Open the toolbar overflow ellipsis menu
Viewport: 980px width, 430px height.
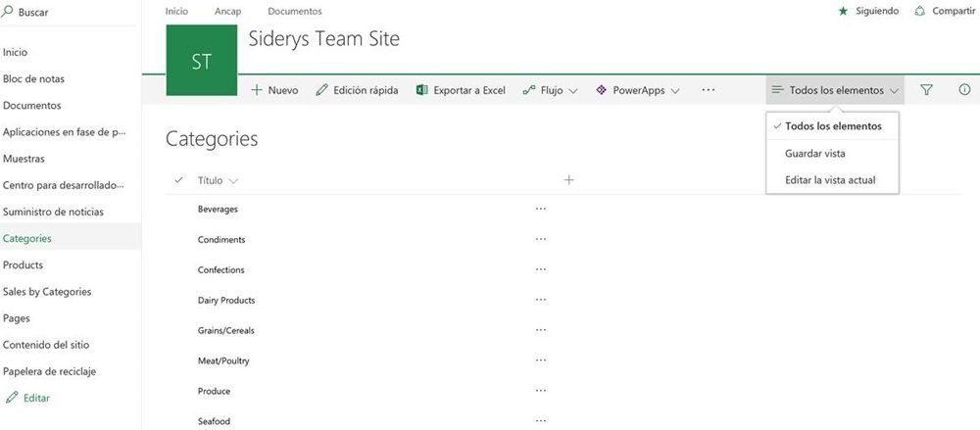tap(708, 90)
